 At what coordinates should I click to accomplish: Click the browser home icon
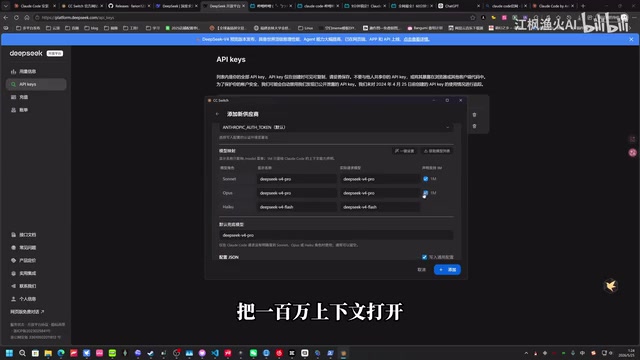[27, 18]
